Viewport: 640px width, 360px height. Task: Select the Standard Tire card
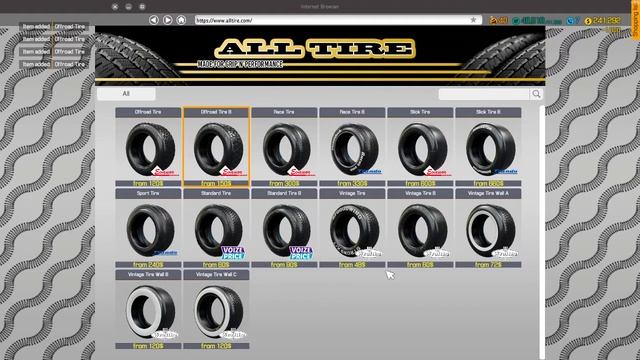216,229
